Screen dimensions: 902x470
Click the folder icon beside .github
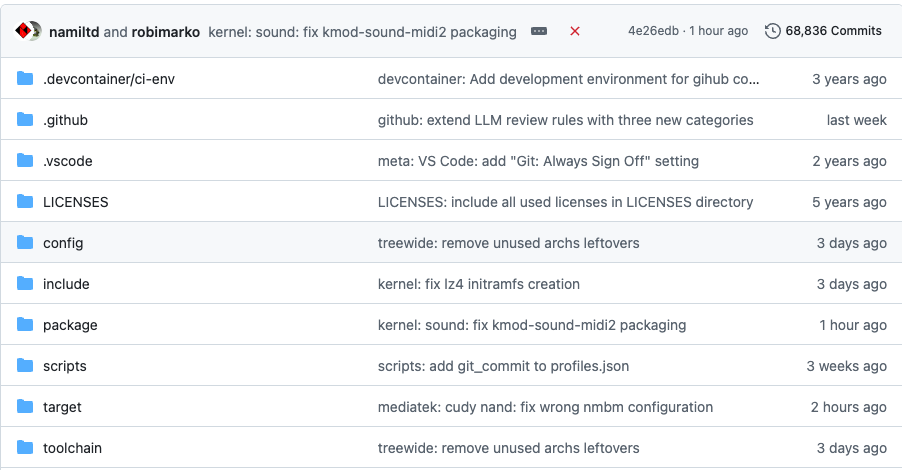[25, 119]
